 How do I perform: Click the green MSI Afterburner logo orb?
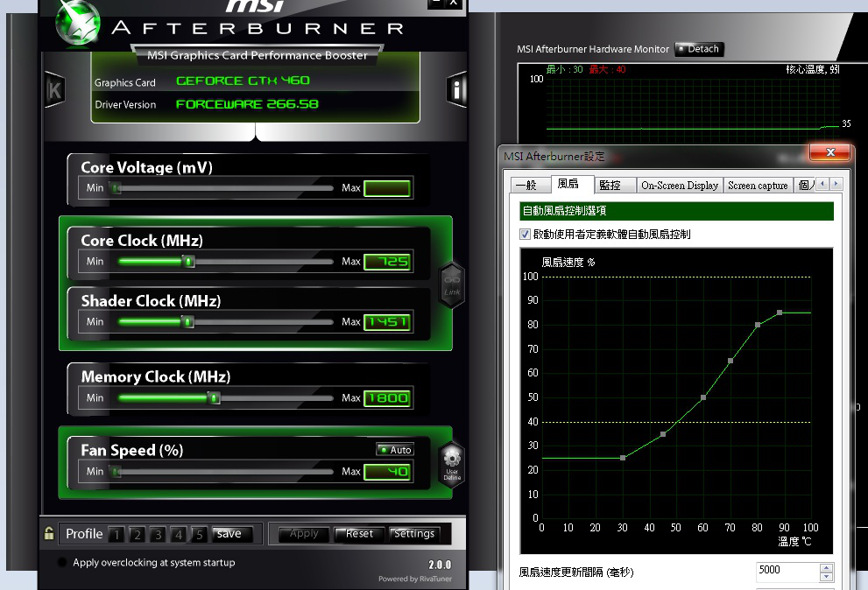[78, 23]
